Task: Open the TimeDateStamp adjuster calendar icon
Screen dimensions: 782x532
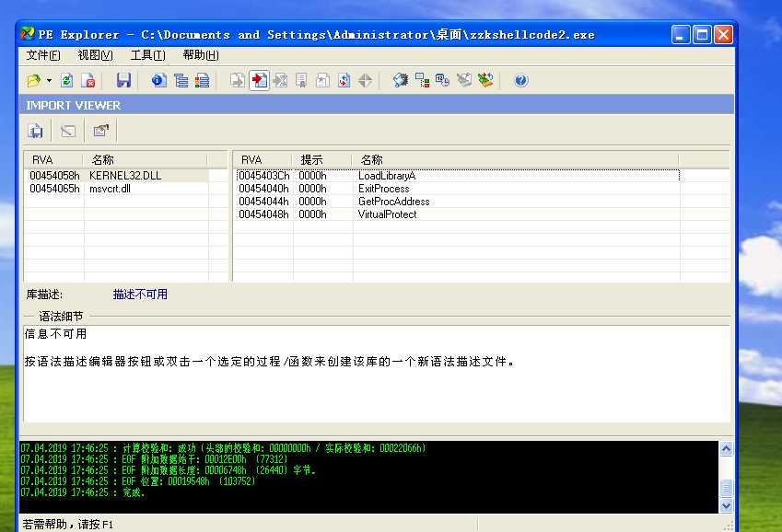Action: click(443, 80)
